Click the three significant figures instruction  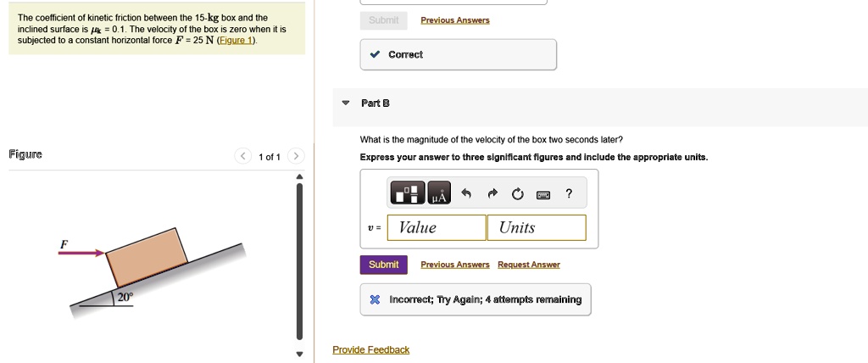coord(534,158)
